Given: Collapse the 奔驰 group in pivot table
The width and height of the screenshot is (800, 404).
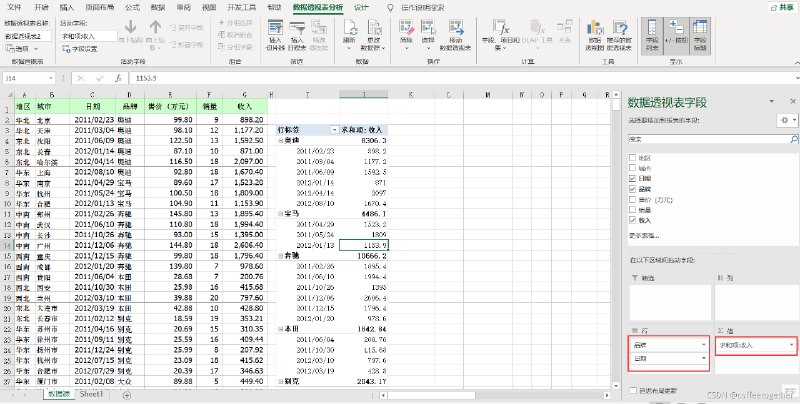Looking at the screenshot, I should [x=281, y=256].
